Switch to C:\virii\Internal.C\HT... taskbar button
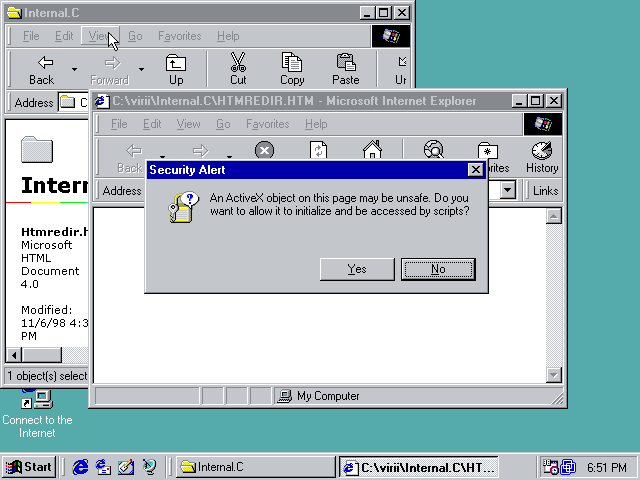 tap(418, 467)
